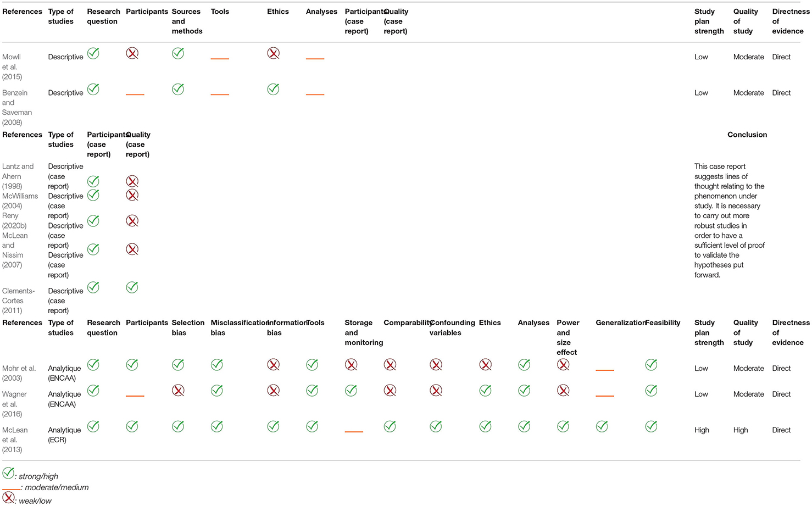812x506 pixels.
Task: Click Wagner et al. Comparability red cross
Action: (x=390, y=391)
